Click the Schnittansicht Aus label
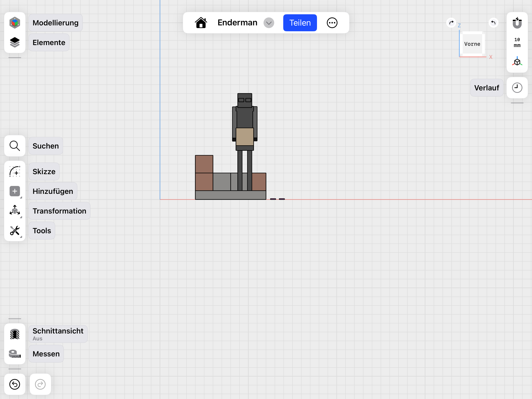The width and height of the screenshot is (532, 399). 58,334
